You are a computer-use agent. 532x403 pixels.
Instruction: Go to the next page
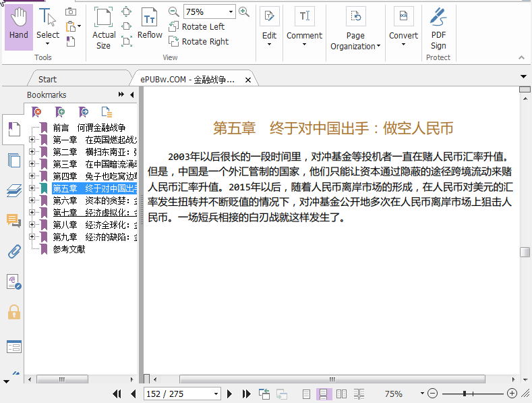tap(229, 394)
